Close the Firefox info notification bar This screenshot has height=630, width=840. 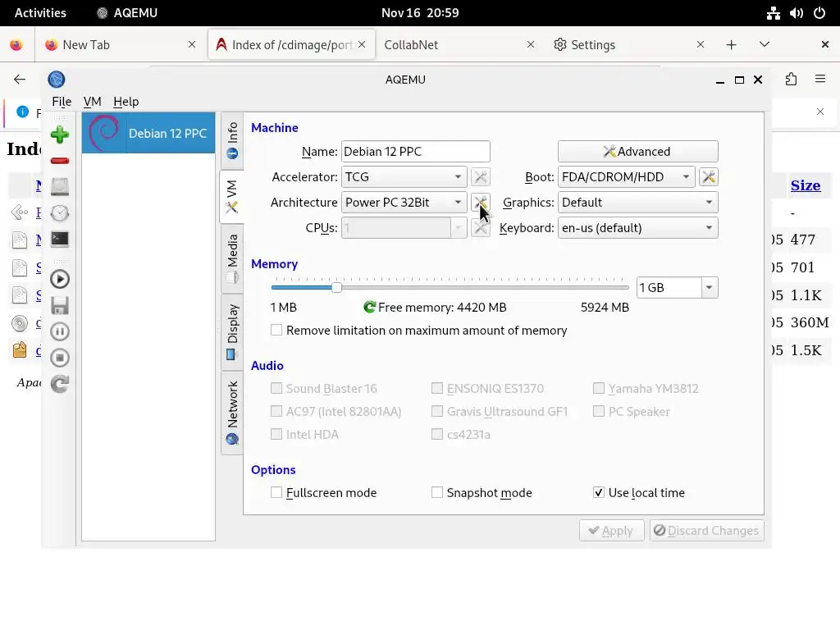tap(820, 112)
